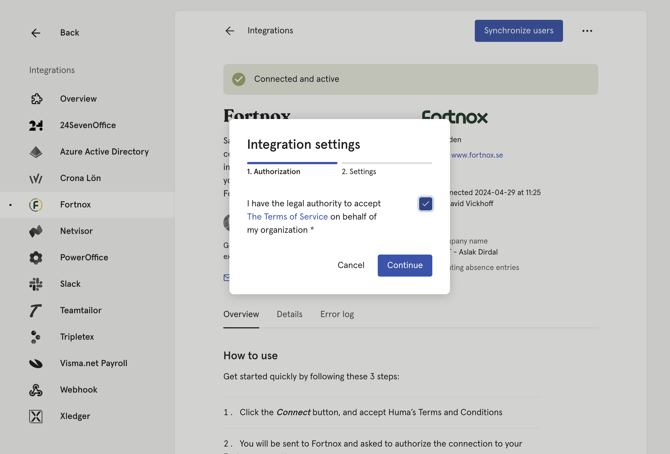Select the Azure Active Directory diamond icon
Image resolution: width=670 pixels, height=454 pixels.
pyautogui.click(x=36, y=152)
